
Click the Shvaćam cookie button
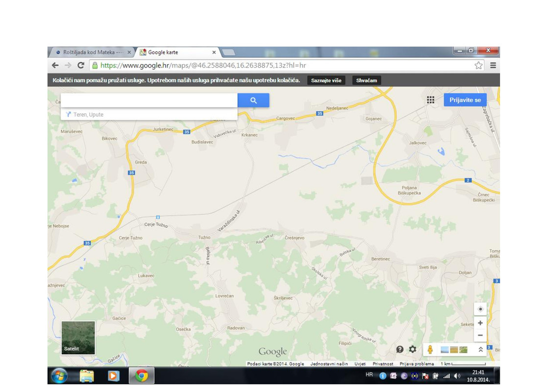click(366, 80)
